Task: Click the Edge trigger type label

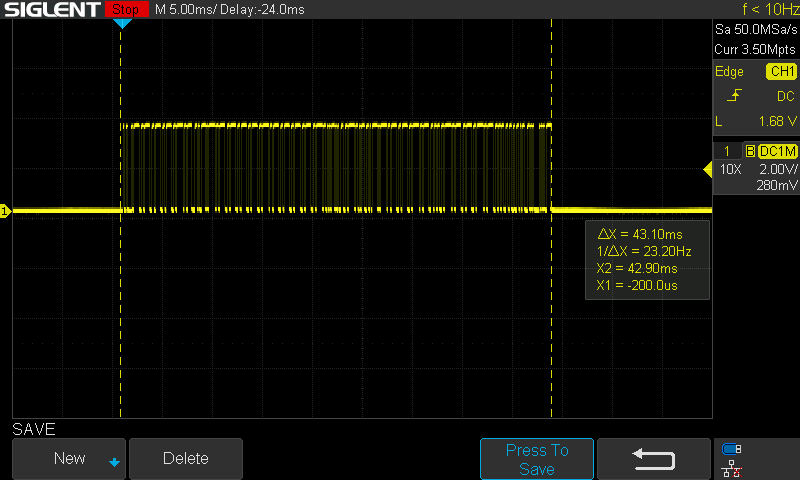Action: point(729,72)
